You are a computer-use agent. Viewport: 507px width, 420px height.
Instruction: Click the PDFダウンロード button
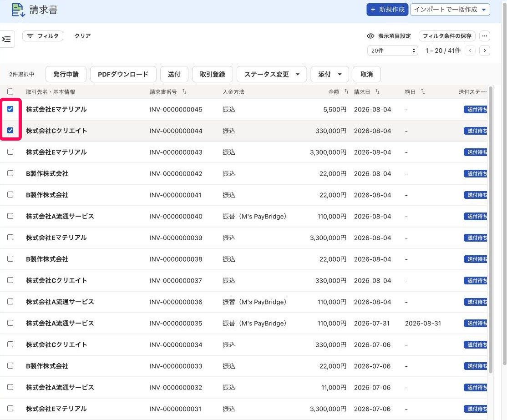(x=123, y=74)
